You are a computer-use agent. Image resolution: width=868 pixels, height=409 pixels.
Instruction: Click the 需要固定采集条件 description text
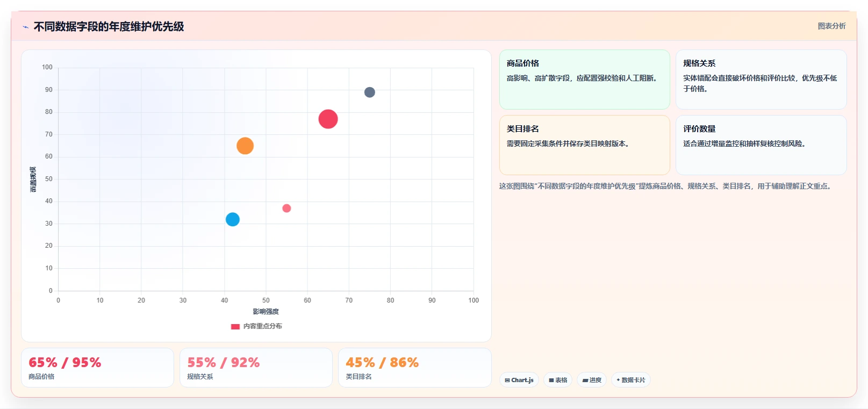(x=568, y=143)
